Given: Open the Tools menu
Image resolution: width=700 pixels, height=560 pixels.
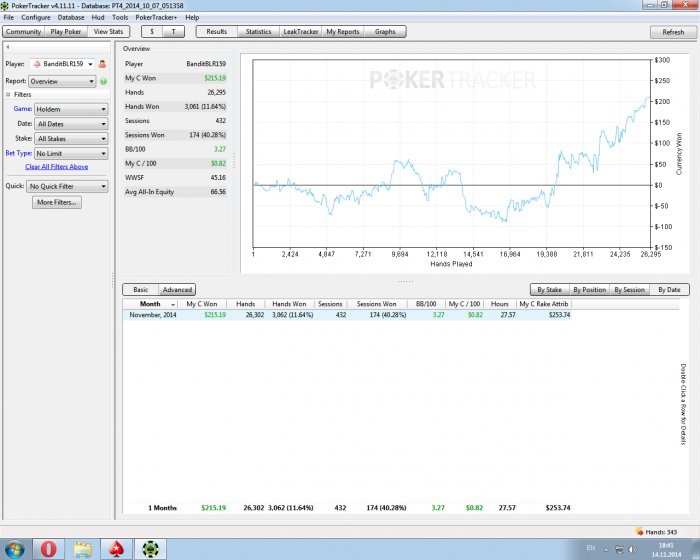Looking at the screenshot, I should (120, 17).
